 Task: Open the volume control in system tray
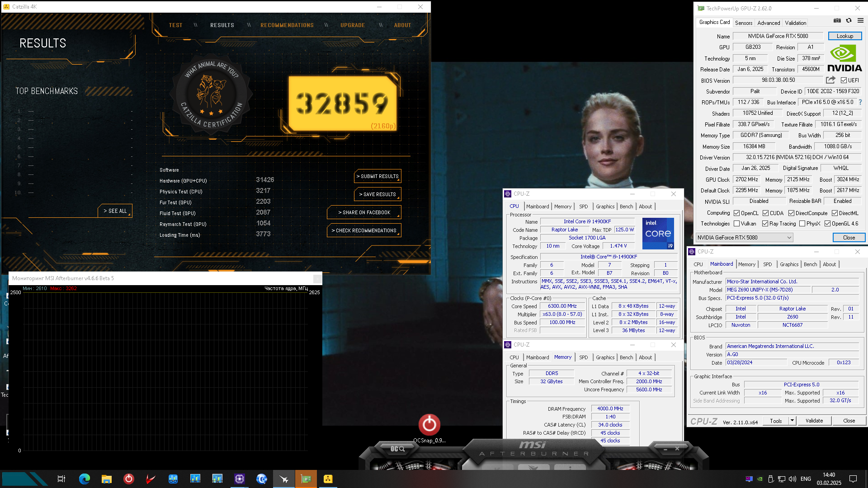793,479
